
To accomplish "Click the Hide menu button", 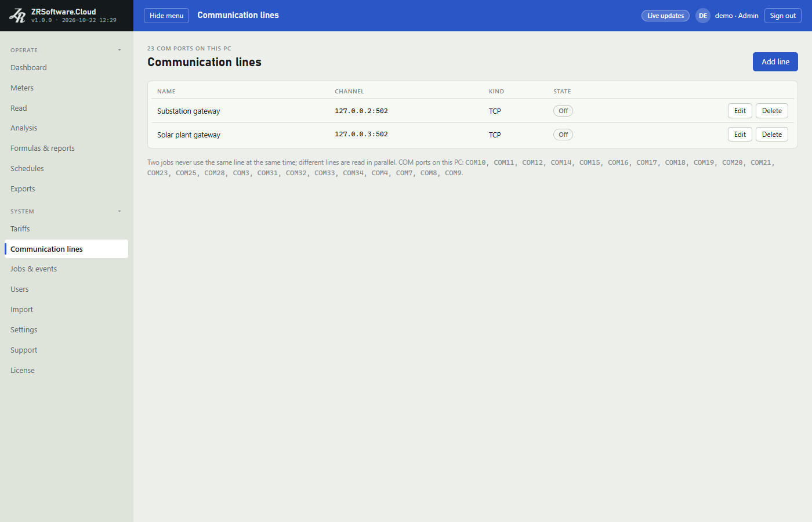I will (x=166, y=16).
